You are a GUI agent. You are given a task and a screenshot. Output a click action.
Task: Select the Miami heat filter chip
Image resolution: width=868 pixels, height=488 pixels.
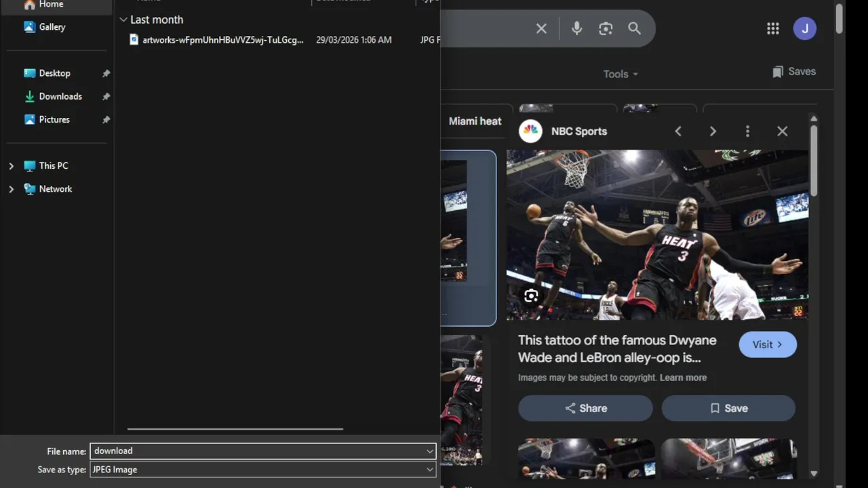pyautogui.click(x=475, y=121)
